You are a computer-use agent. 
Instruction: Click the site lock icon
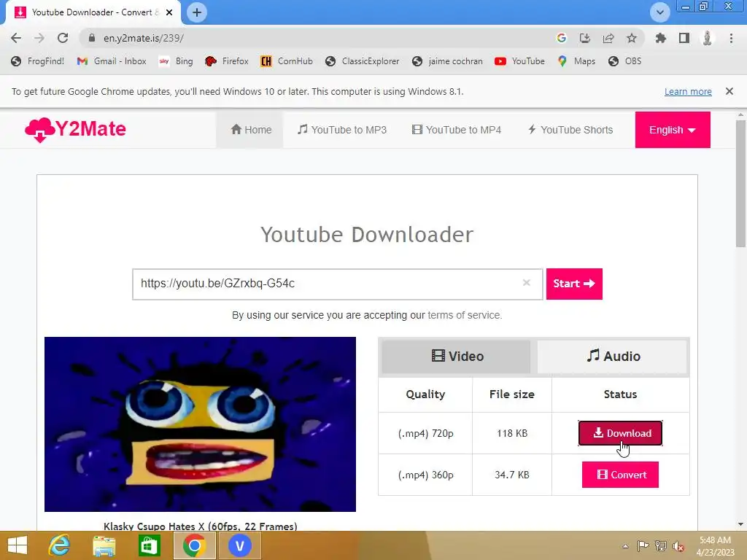[x=92, y=38]
